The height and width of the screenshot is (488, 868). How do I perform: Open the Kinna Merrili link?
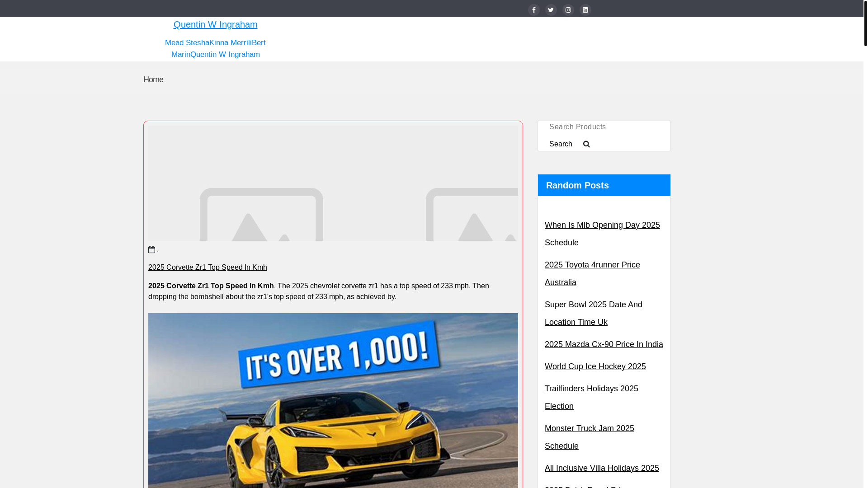(231, 42)
